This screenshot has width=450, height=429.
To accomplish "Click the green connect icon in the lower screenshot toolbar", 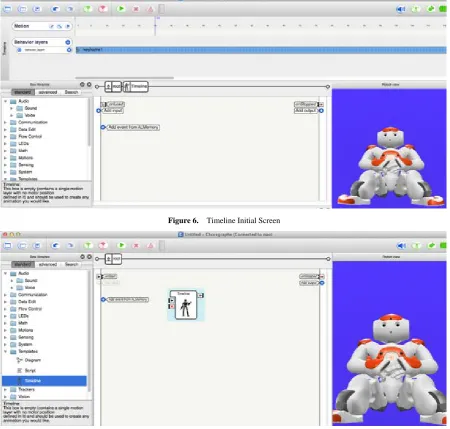I will tap(88, 246).
